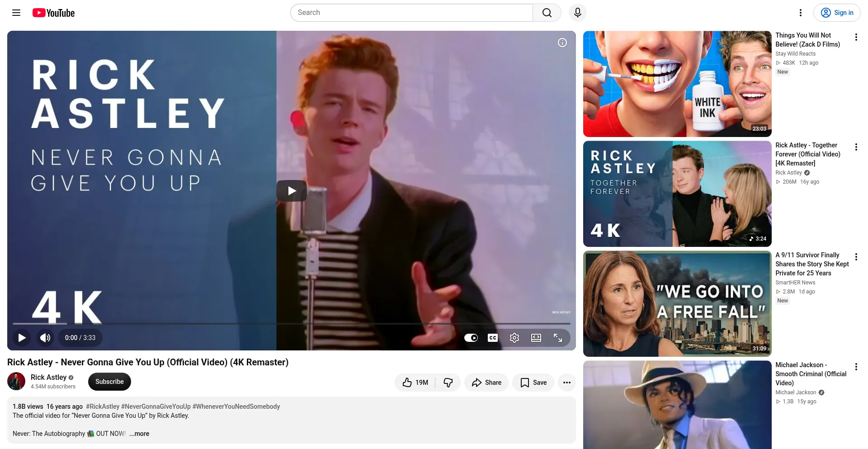Click the large center play button

point(292,191)
